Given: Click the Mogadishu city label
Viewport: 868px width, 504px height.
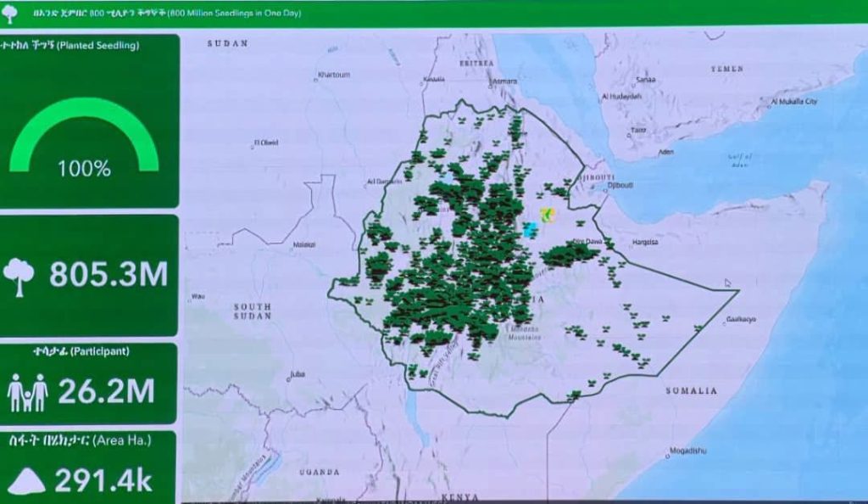Looking at the screenshot, I should 688,451.
